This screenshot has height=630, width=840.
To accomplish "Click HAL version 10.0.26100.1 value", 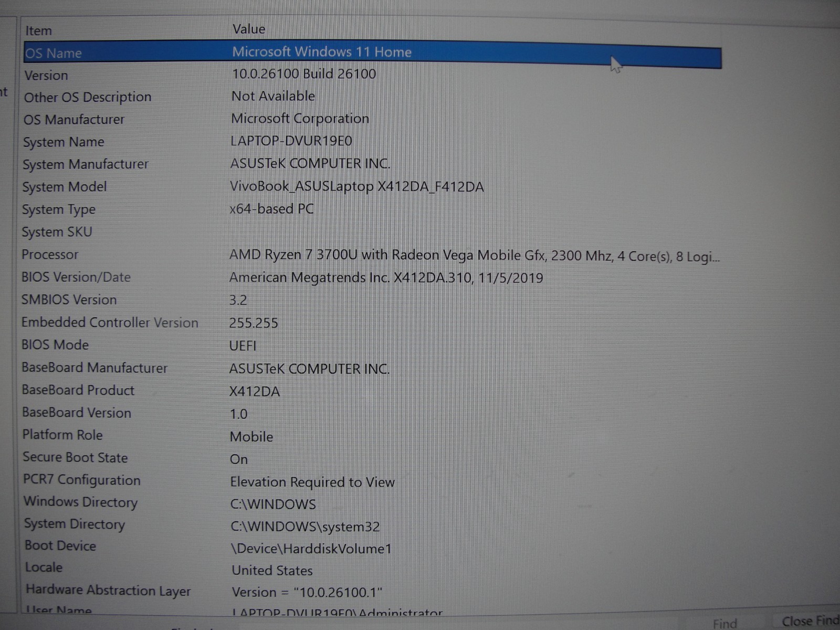I will [307, 593].
